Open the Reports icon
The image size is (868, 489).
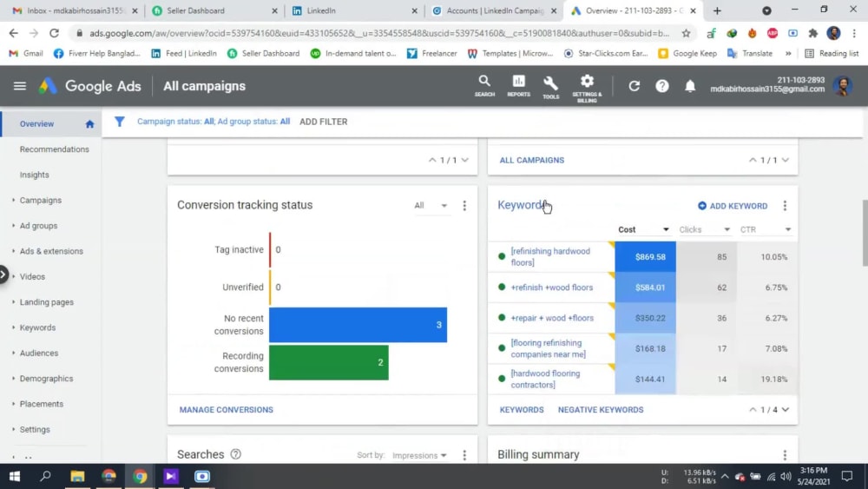pyautogui.click(x=519, y=86)
